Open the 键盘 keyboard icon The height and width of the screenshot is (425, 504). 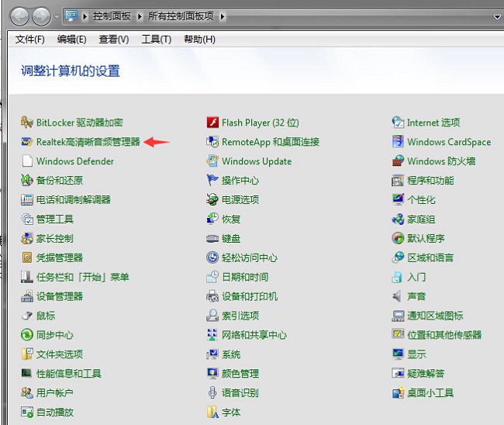(x=212, y=238)
